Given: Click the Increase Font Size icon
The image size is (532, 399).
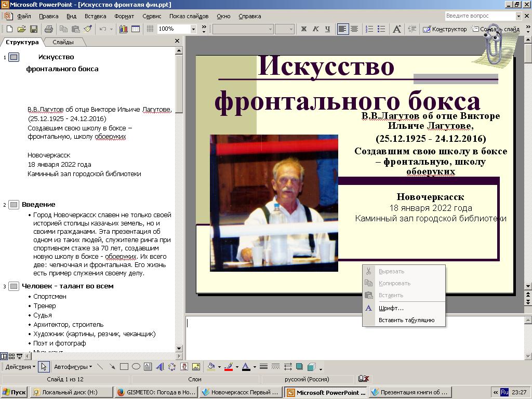Looking at the screenshot, I should click(396, 29).
